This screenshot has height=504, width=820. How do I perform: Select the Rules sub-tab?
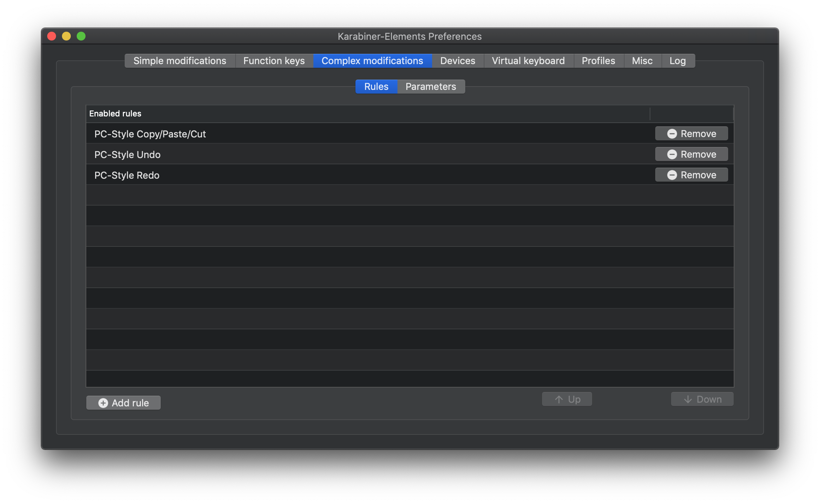[x=376, y=87]
